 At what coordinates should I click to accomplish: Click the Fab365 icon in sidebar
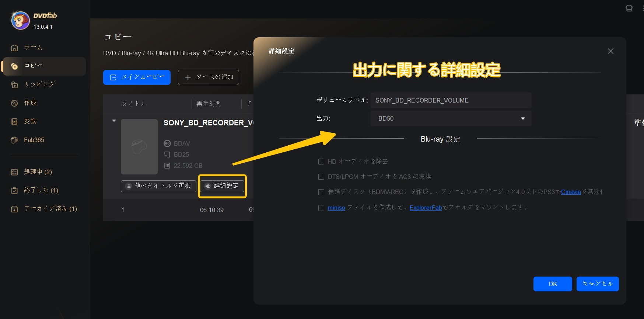tap(14, 140)
